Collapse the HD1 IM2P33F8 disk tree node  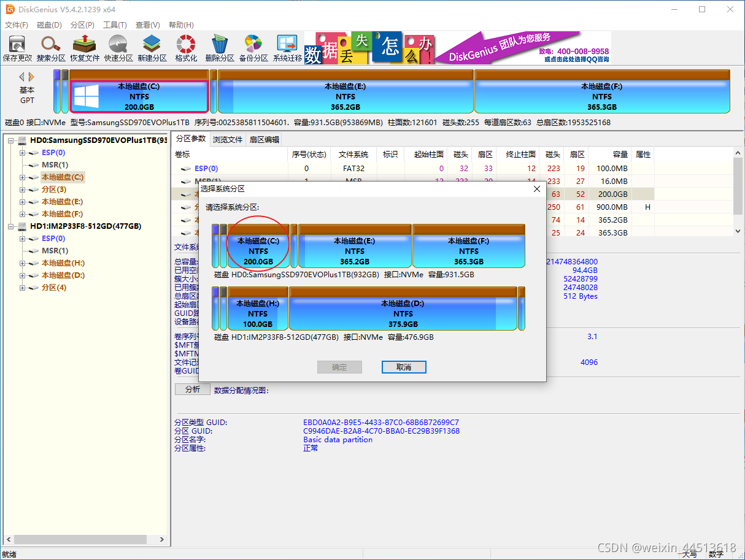10,226
